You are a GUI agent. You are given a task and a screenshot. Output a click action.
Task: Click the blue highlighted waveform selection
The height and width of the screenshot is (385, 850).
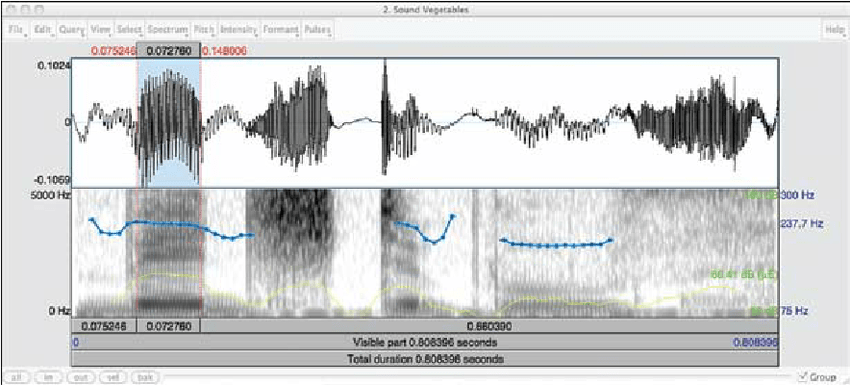pos(169,123)
